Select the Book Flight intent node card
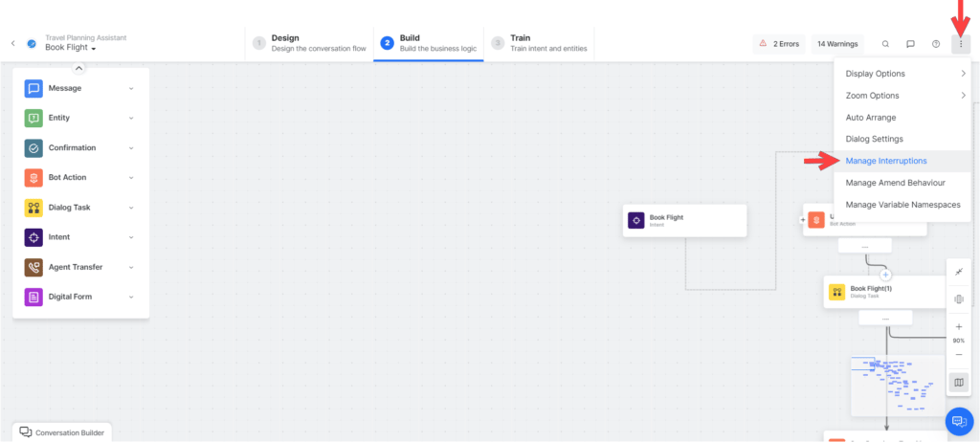The image size is (980, 442). click(685, 220)
